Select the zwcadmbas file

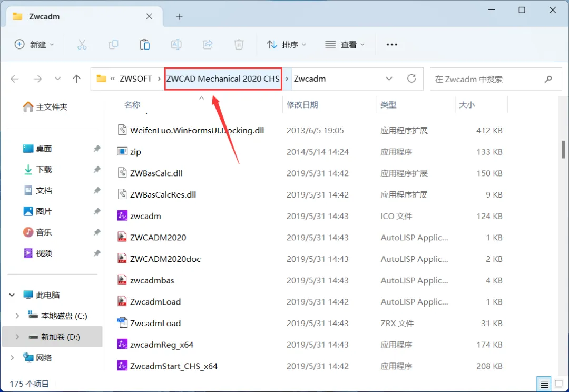click(152, 280)
